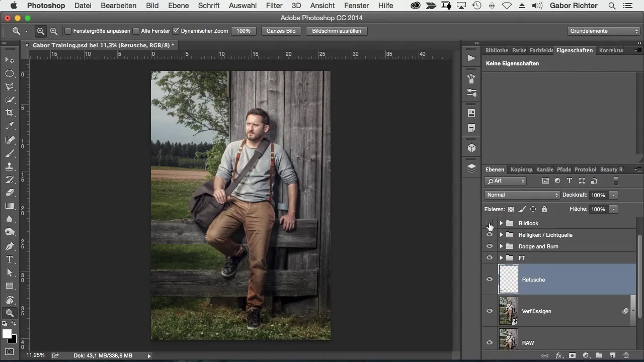Select the Sponge tool
Viewport: 644px width, 362px height.
[x=10, y=232]
